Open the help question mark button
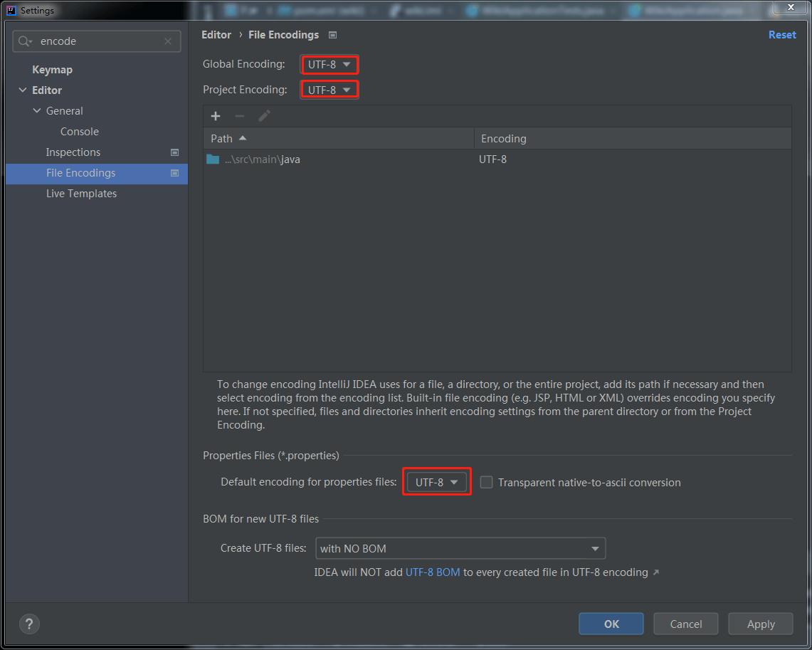The image size is (812, 650). (x=29, y=624)
